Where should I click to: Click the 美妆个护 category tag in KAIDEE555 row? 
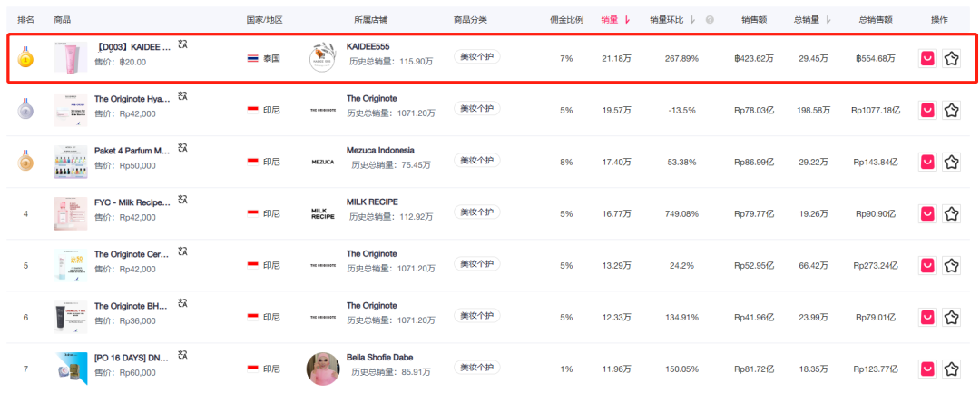(476, 57)
